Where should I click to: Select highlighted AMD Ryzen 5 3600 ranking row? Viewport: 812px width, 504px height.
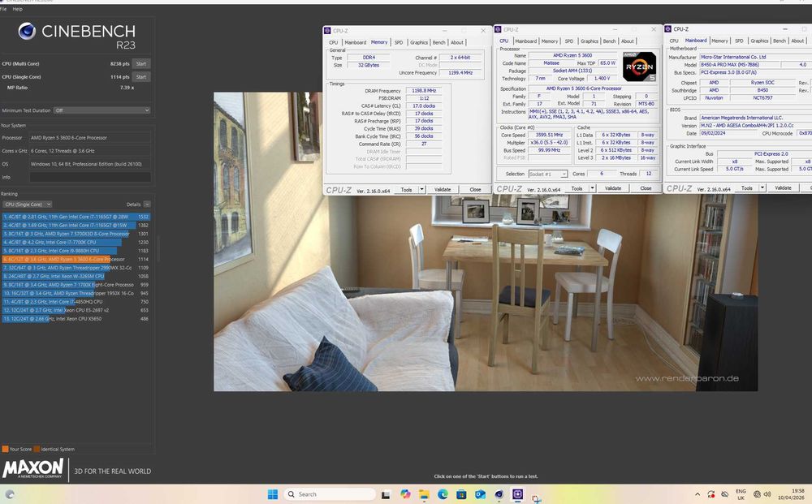click(76, 259)
